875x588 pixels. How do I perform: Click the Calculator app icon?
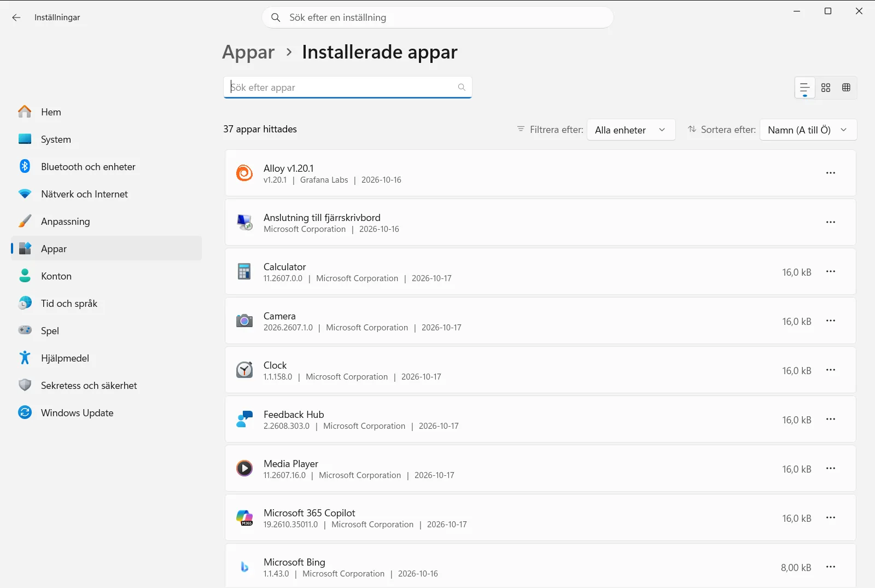(x=244, y=271)
